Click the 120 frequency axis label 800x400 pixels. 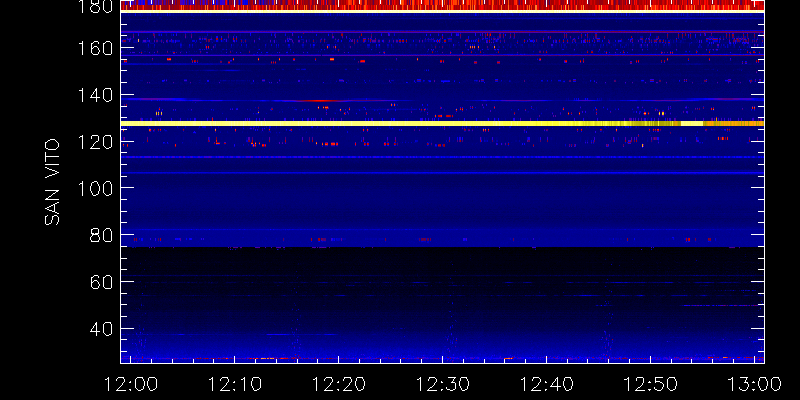click(x=97, y=142)
